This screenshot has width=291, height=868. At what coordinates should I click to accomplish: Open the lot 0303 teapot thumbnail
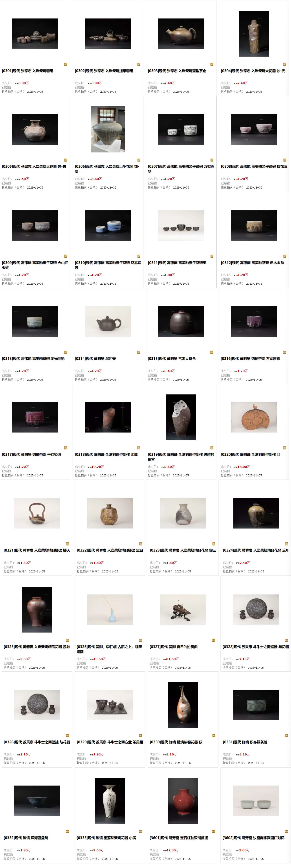pyautogui.click(x=181, y=34)
